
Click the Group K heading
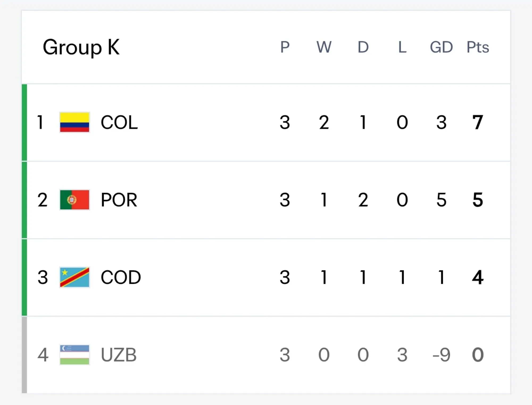click(x=81, y=47)
